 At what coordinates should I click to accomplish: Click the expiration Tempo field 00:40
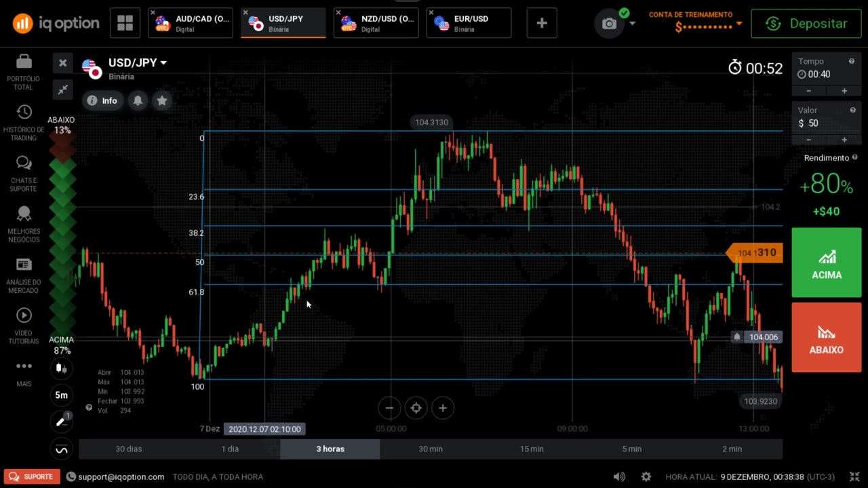826,75
